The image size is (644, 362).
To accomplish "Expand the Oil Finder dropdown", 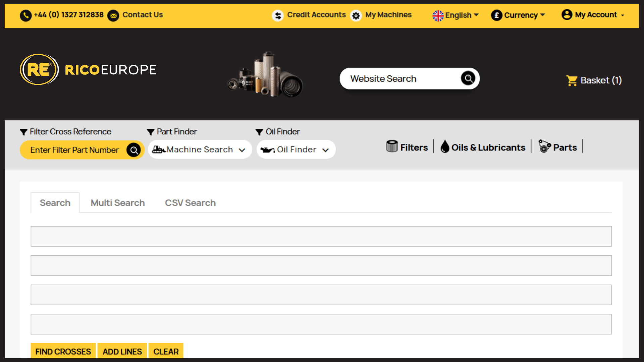I will coord(296,149).
